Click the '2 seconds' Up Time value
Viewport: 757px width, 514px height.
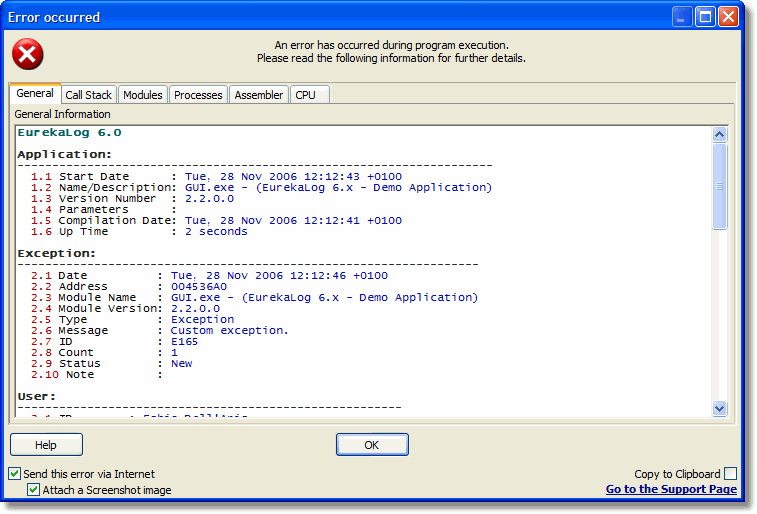[216, 232]
